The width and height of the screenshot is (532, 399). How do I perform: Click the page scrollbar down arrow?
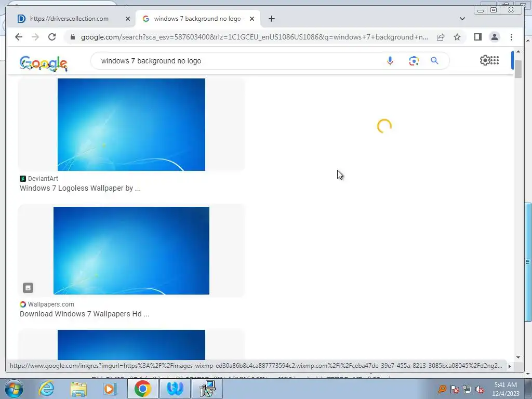coord(518,357)
